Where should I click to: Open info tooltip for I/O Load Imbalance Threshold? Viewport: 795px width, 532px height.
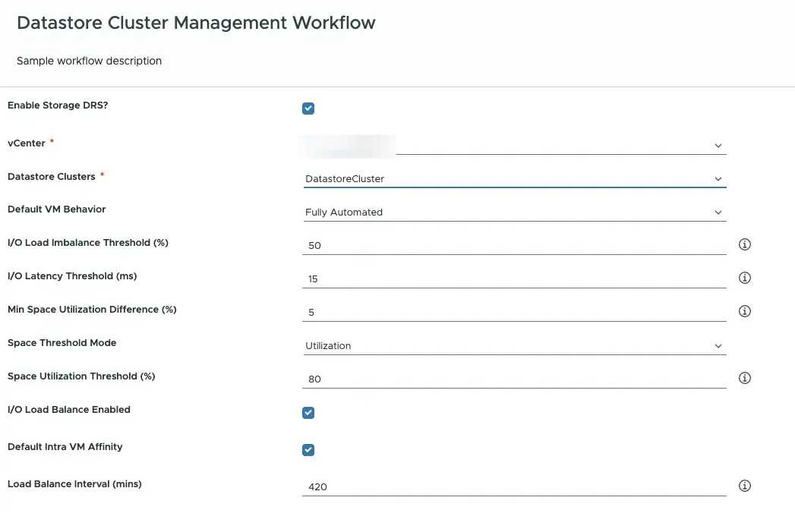click(x=744, y=244)
